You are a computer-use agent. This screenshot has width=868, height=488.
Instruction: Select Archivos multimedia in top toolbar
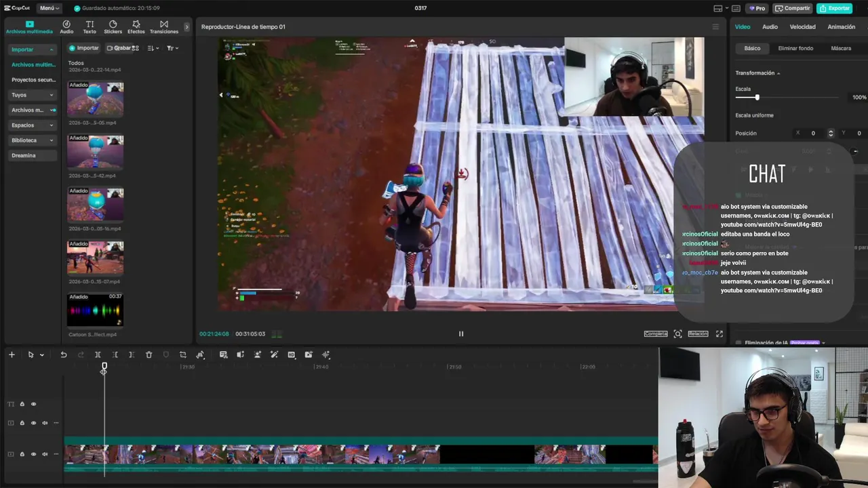click(x=29, y=27)
